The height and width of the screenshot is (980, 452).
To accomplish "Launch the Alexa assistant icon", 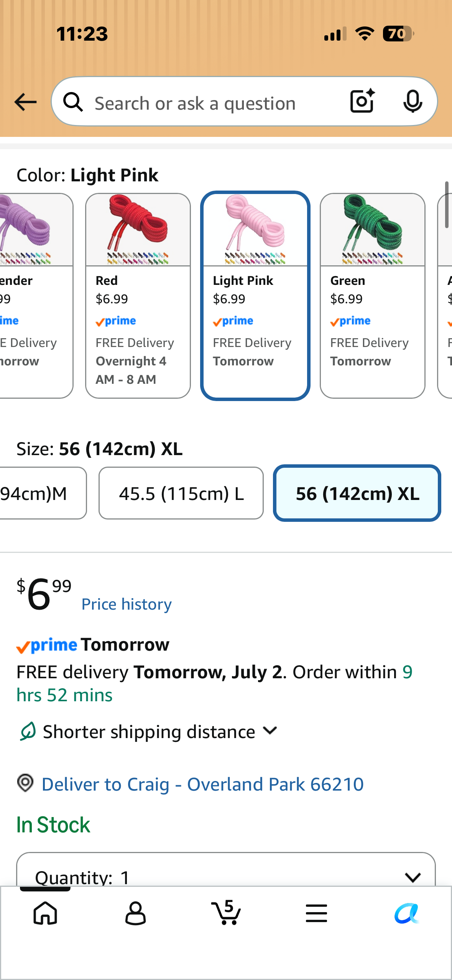I will 407,913.
